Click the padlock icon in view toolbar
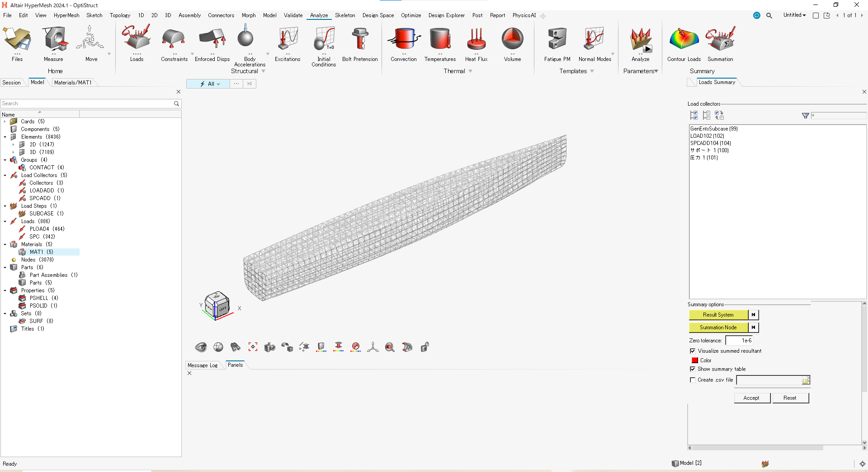The width and height of the screenshot is (868, 472). coord(425,347)
